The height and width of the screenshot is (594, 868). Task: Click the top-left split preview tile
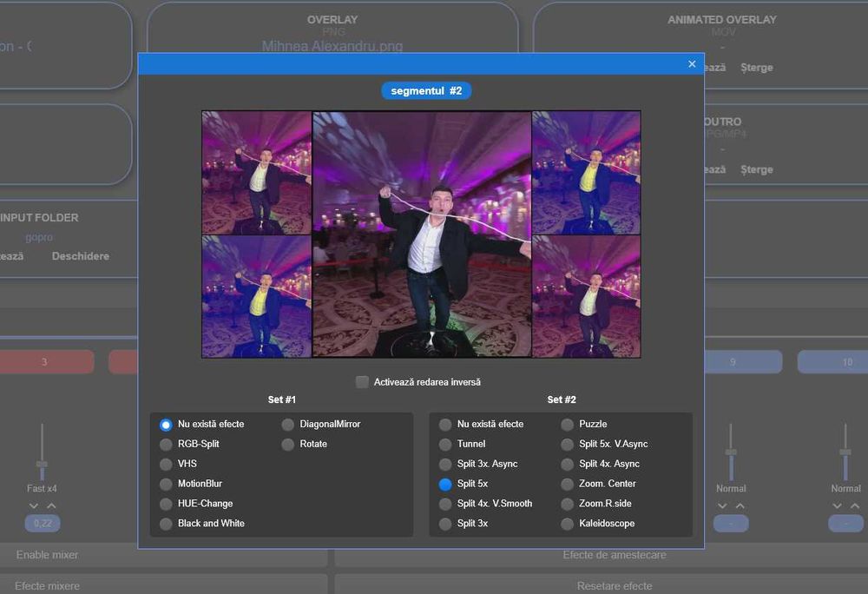click(x=256, y=173)
